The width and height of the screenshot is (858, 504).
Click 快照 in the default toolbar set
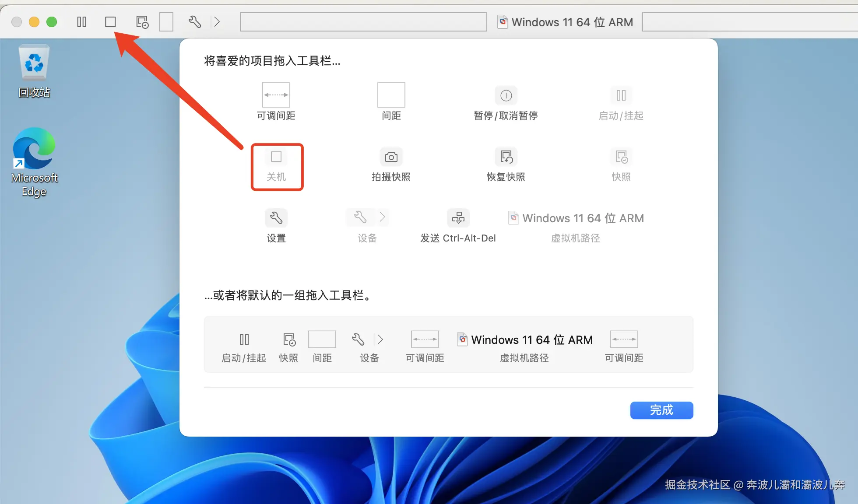click(289, 348)
